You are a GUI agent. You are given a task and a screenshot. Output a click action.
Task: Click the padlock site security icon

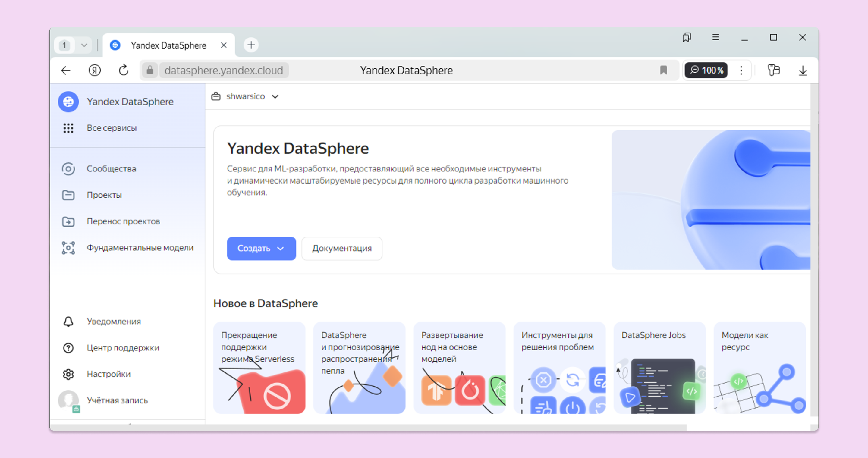150,71
